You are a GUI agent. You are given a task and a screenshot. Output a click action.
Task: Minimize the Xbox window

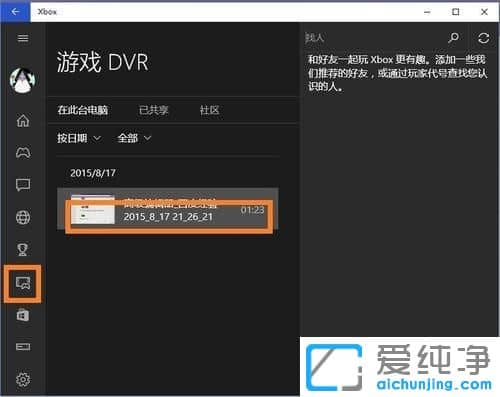pyautogui.click(x=427, y=12)
